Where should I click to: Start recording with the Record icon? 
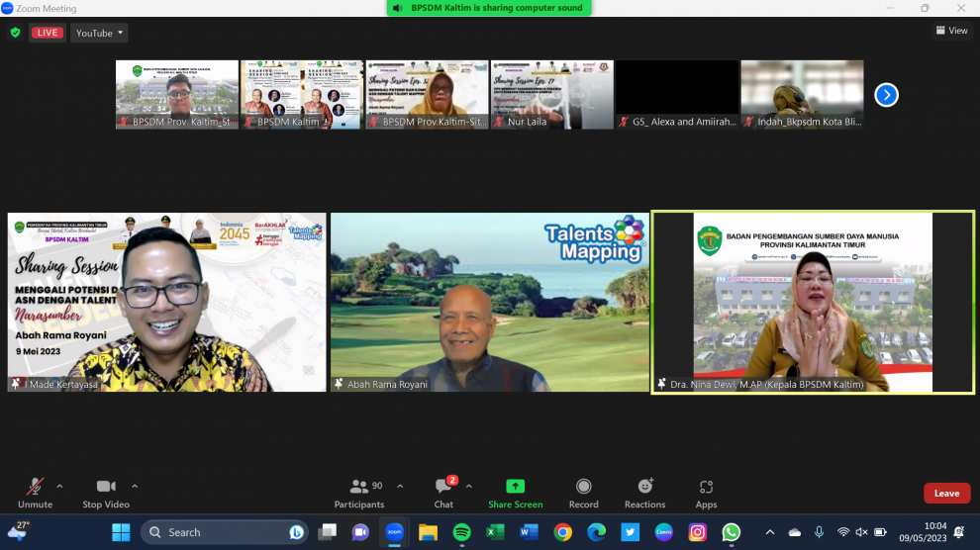click(583, 492)
